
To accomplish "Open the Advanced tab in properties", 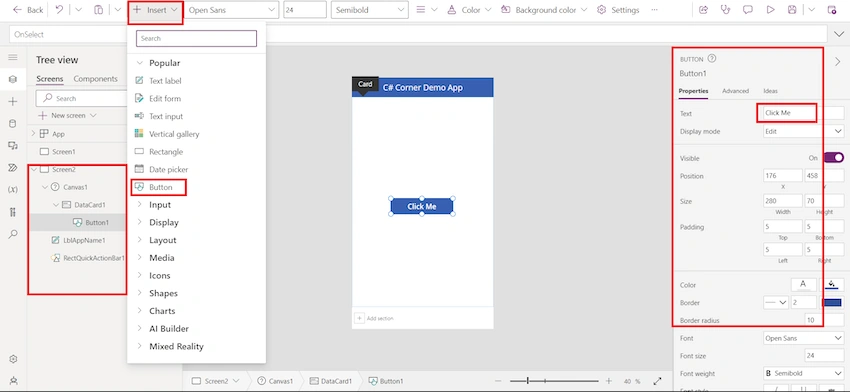I will coord(735,91).
